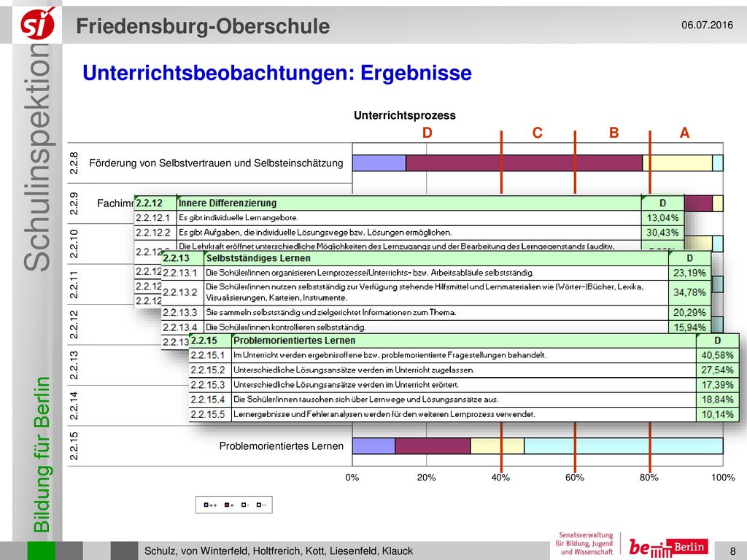Click the blue segment of Problemorientiertes Lernen bar

pos(374,446)
